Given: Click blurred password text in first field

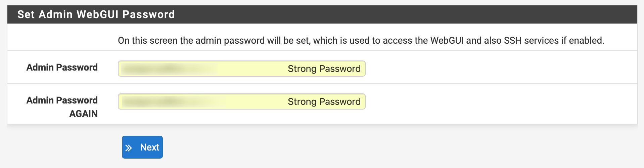Looking at the screenshot, I should pyautogui.click(x=168, y=69).
